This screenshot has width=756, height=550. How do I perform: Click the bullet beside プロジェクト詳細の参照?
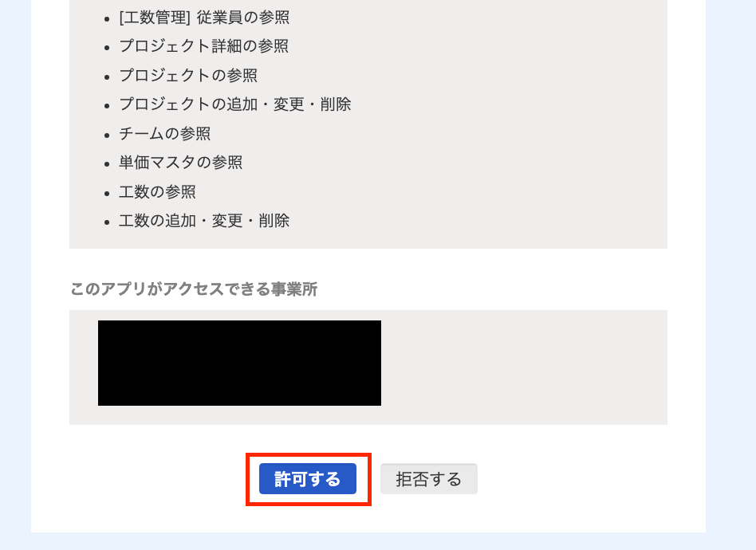click(107, 48)
